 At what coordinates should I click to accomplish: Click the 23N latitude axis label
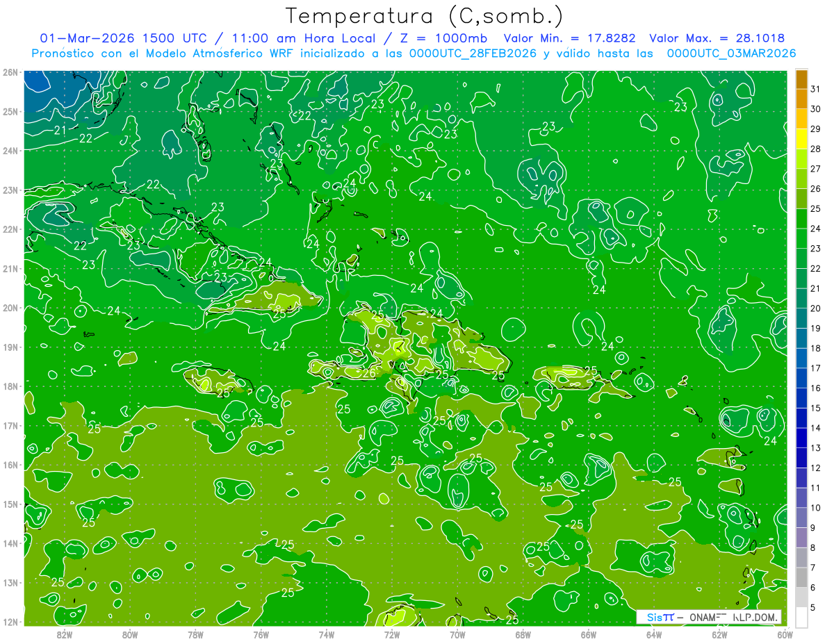click(x=10, y=190)
